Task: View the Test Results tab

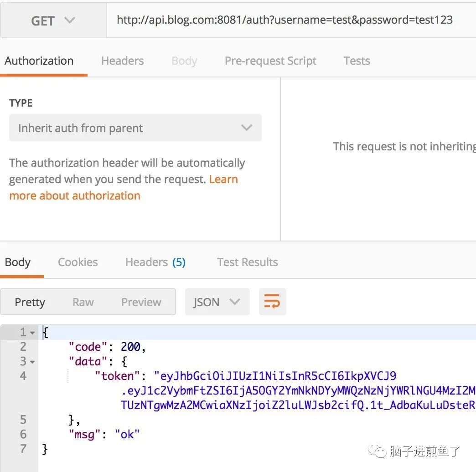Action: pyautogui.click(x=247, y=262)
